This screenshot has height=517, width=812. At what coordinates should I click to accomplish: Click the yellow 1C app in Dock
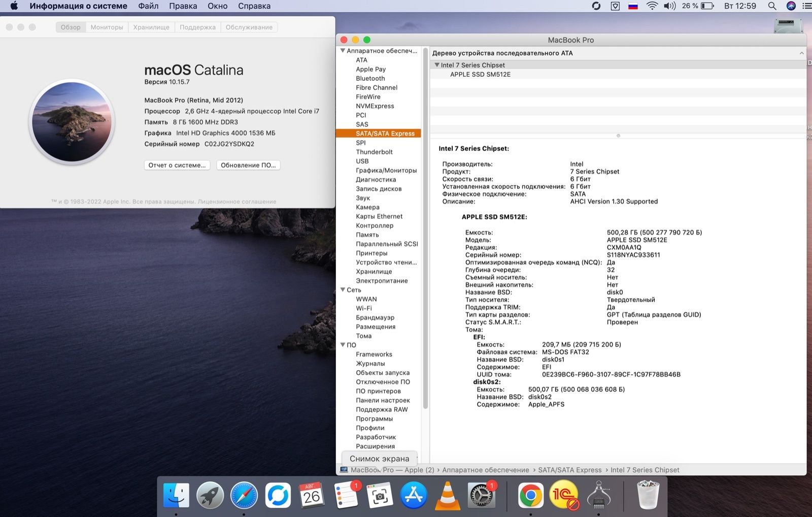coord(564,495)
